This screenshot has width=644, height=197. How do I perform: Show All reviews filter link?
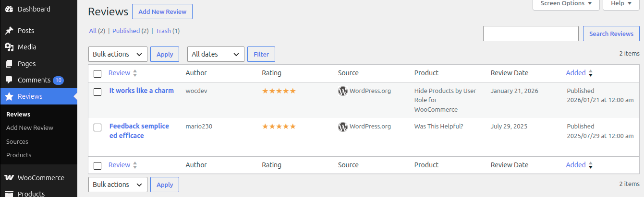click(x=93, y=31)
